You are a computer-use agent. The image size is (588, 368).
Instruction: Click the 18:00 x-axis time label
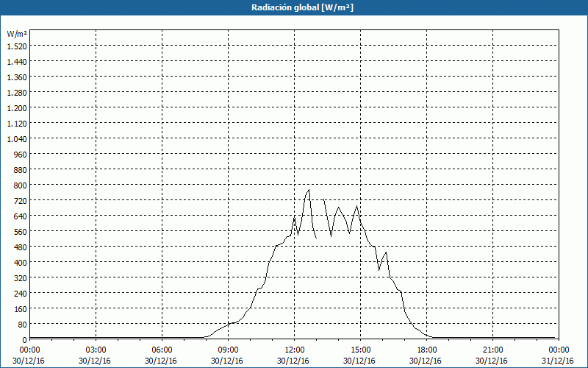pos(427,350)
